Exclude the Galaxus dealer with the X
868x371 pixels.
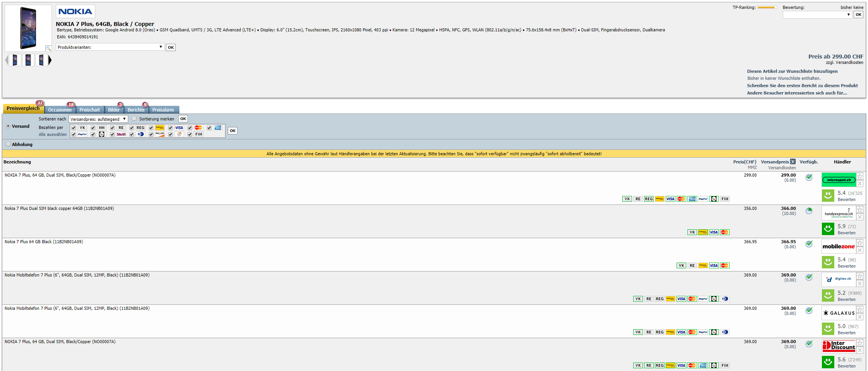859,317
